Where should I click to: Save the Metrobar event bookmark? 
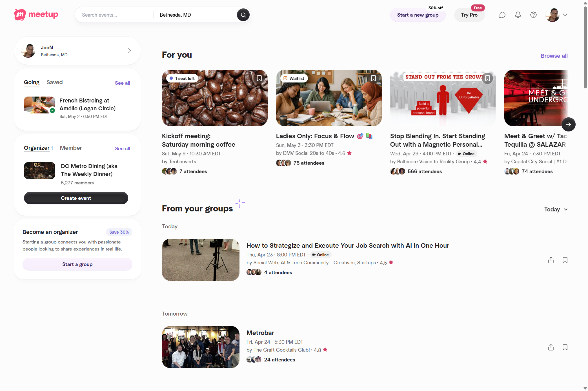pyautogui.click(x=565, y=347)
